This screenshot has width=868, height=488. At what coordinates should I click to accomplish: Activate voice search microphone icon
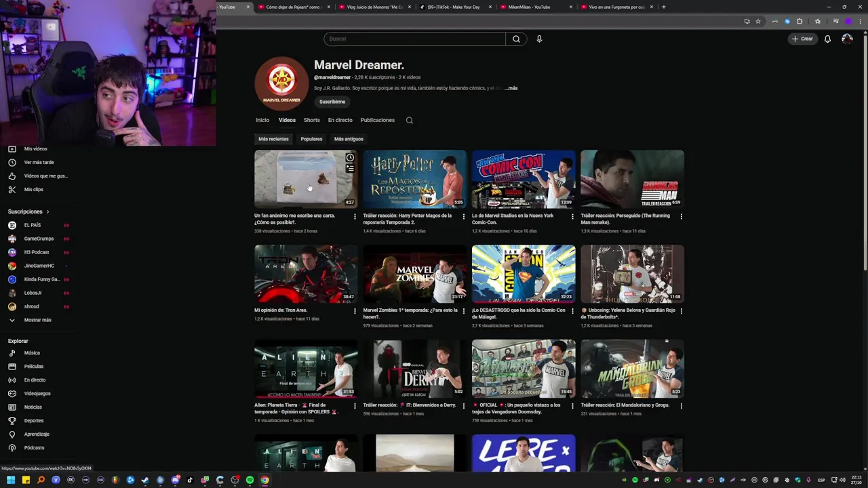[539, 39]
